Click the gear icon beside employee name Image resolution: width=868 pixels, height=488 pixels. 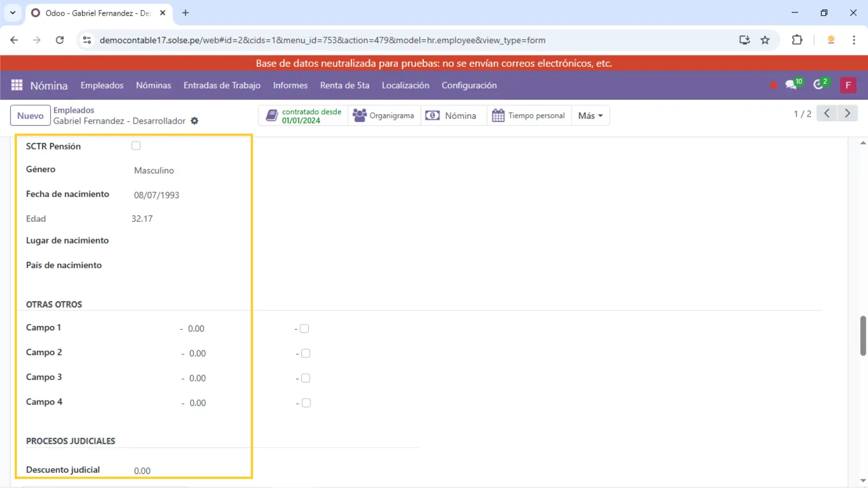click(x=194, y=121)
